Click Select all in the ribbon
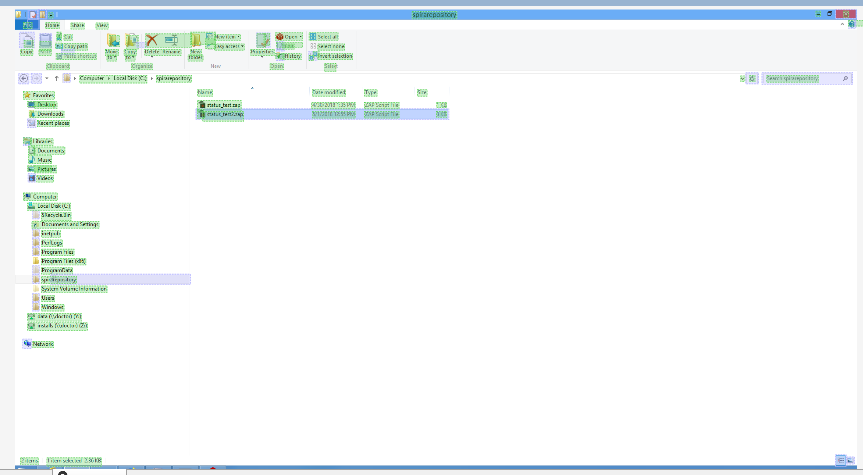The image size is (863, 475). point(327,37)
